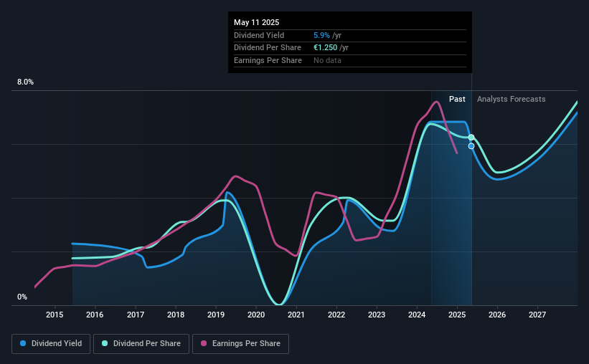Viewport: 589px width, 364px height.
Task: Click the 0% y-axis label
Action: point(22,297)
